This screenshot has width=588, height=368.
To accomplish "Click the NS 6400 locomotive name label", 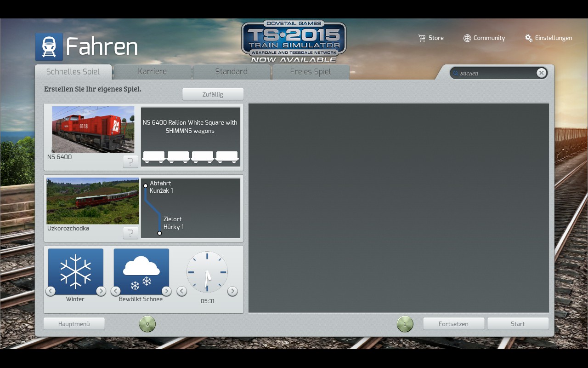I will pyautogui.click(x=60, y=157).
